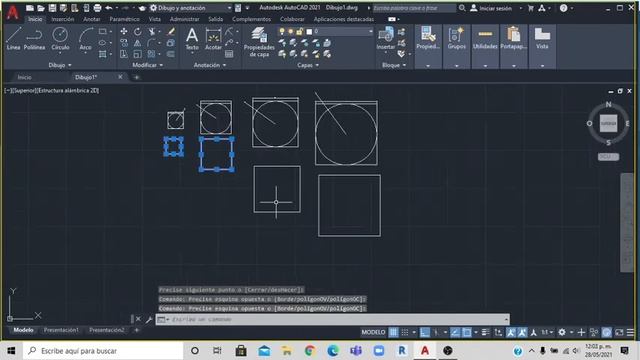This screenshot has height=360, width=640.
Task: Toggle the drawing grid display
Action: [393, 332]
